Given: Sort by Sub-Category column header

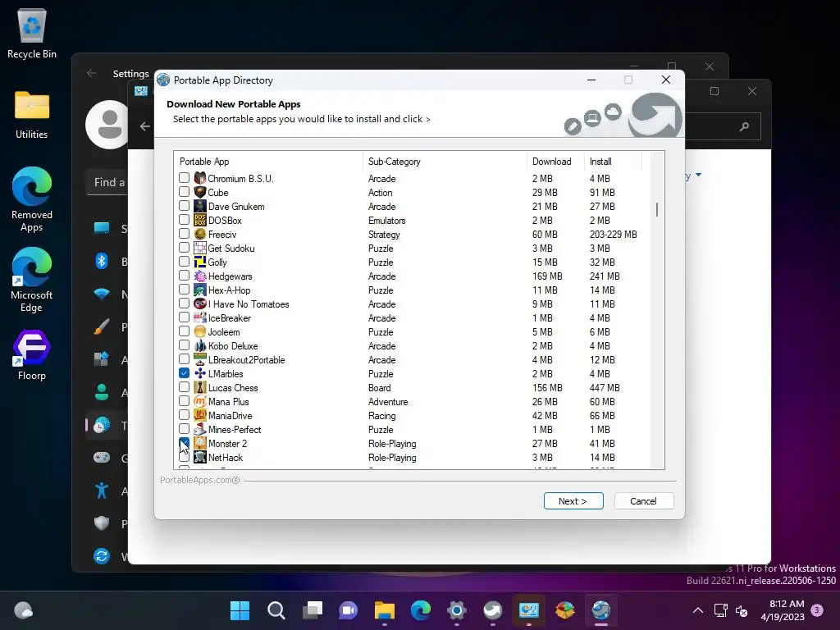Looking at the screenshot, I should 445,162.
